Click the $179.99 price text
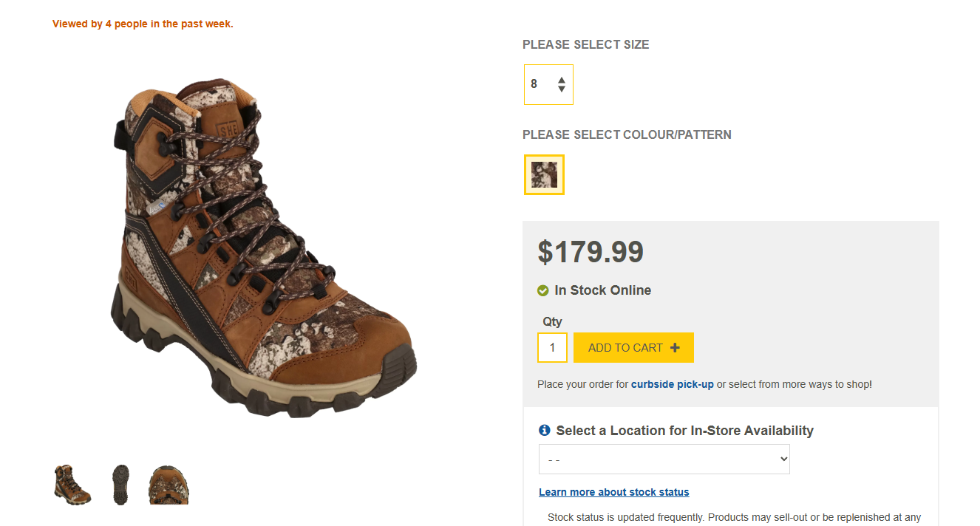980x526 pixels. click(x=591, y=252)
